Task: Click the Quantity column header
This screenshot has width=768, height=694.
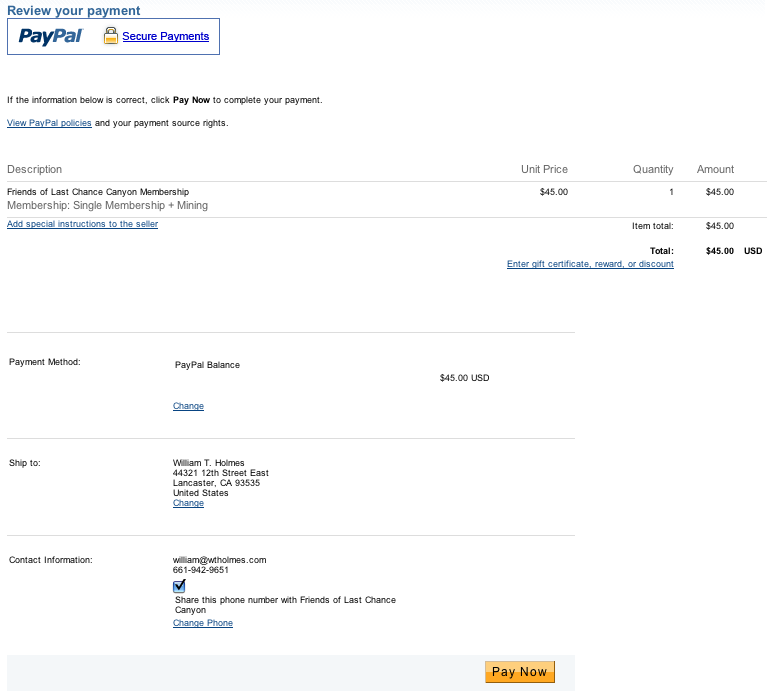Action: click(x=653, y=169)
